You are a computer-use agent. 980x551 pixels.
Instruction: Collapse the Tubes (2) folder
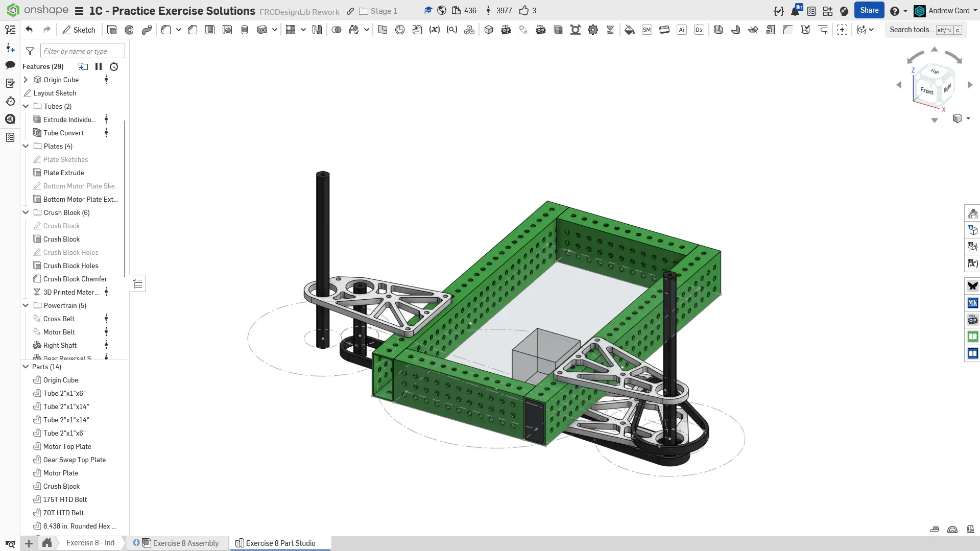pos(26,106)
